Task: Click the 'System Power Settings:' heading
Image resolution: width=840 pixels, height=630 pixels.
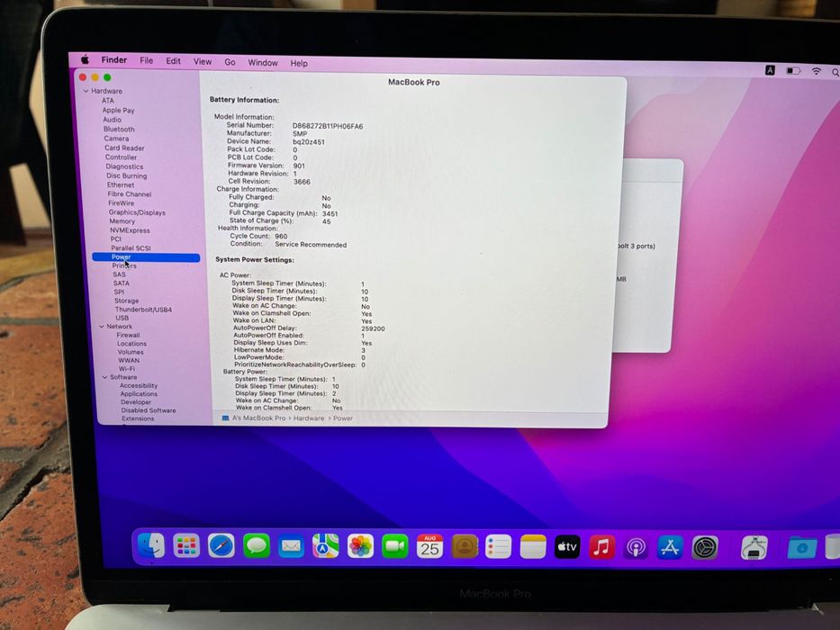Action: [255, 259]
